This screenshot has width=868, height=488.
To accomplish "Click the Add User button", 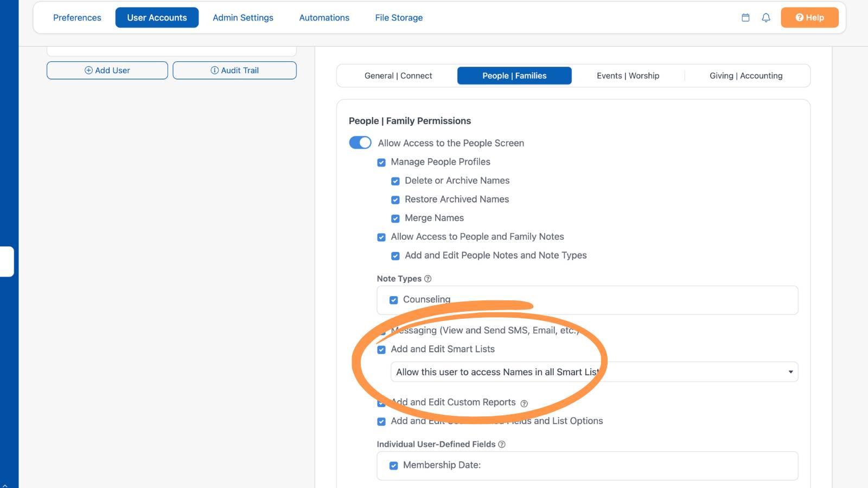I will [107, 70].
